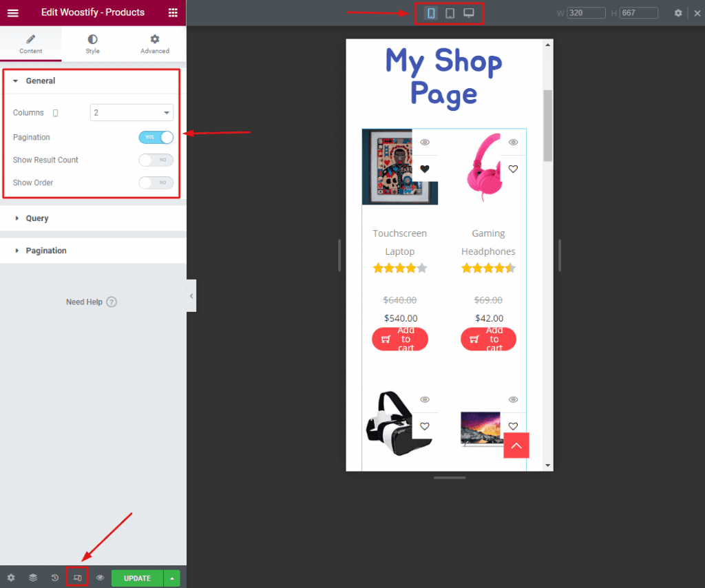Click the preview width input field
The image size is (705, 588).
click(585, 12)
